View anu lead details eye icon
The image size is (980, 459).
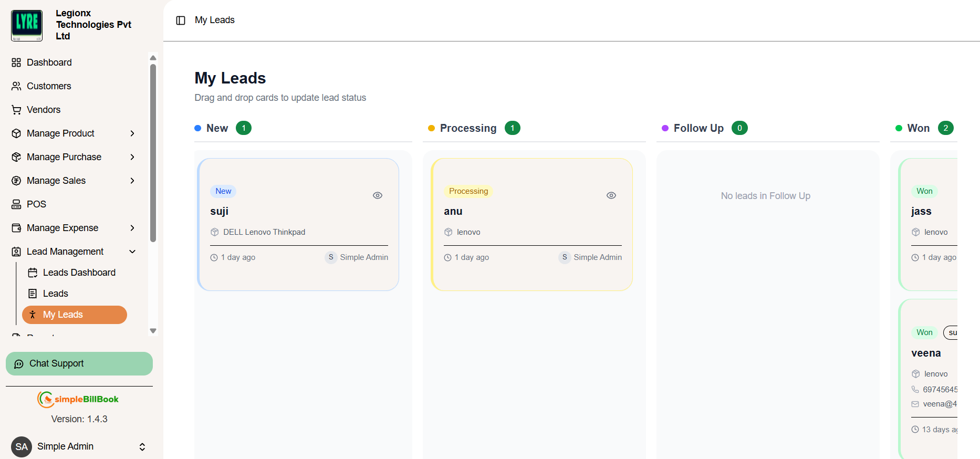tap(611, 195)
